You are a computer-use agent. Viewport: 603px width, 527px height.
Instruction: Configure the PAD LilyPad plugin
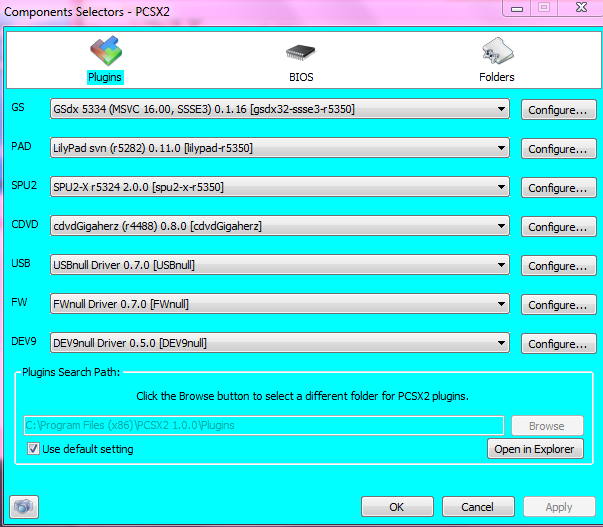(558, 149)
